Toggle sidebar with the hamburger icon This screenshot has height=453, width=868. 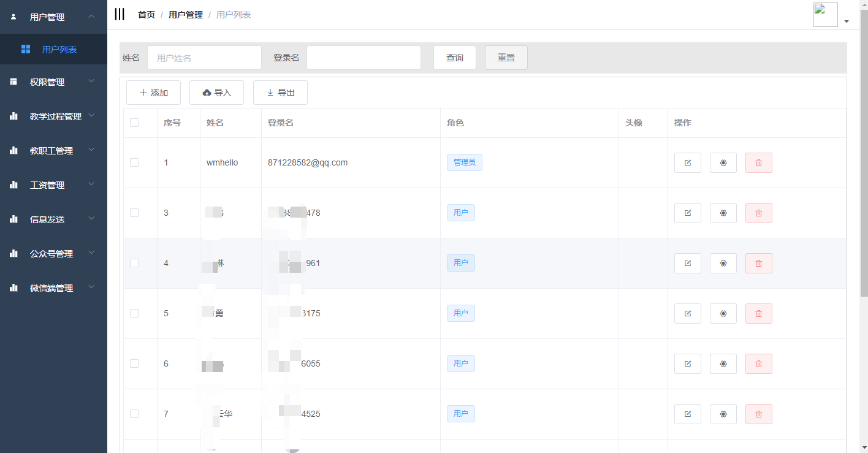120,15
